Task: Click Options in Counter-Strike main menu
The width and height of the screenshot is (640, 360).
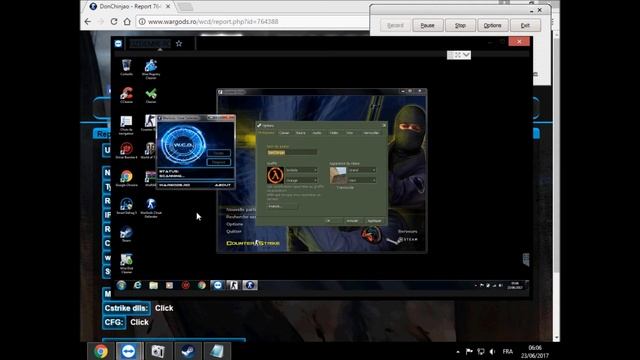Action: click(x=235, y=224)
